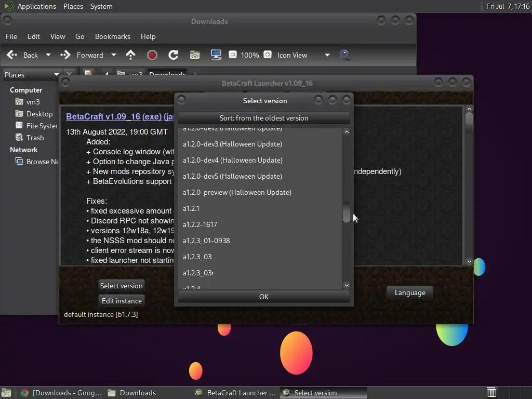Click the Forward arrow icon in Downloads
This screenshot has width=532, height=399.
[x=65, y=55]
